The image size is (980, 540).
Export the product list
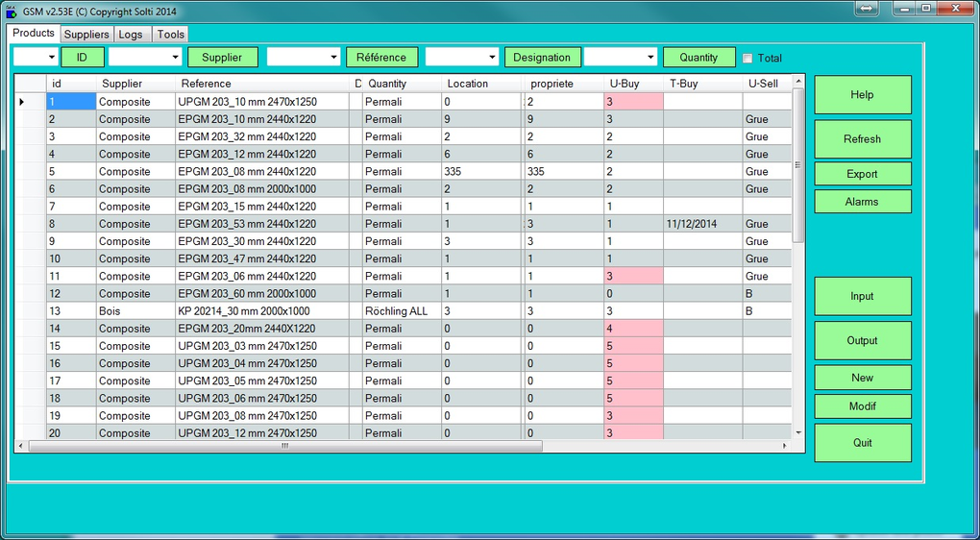862,174
